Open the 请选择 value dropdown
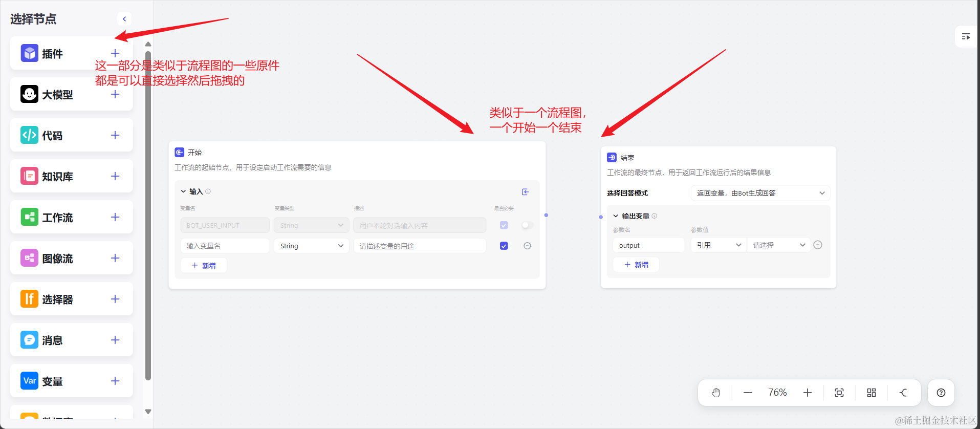The height and width of the screenshot is (429, 980). pyautogui.click(x=778, y=245)
